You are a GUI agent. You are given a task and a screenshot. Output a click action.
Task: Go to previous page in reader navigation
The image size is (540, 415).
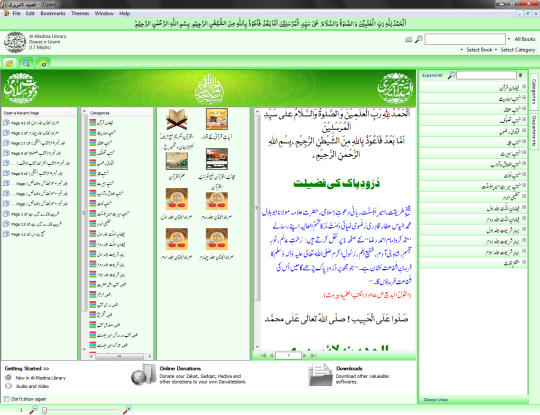tap(271, 355)
